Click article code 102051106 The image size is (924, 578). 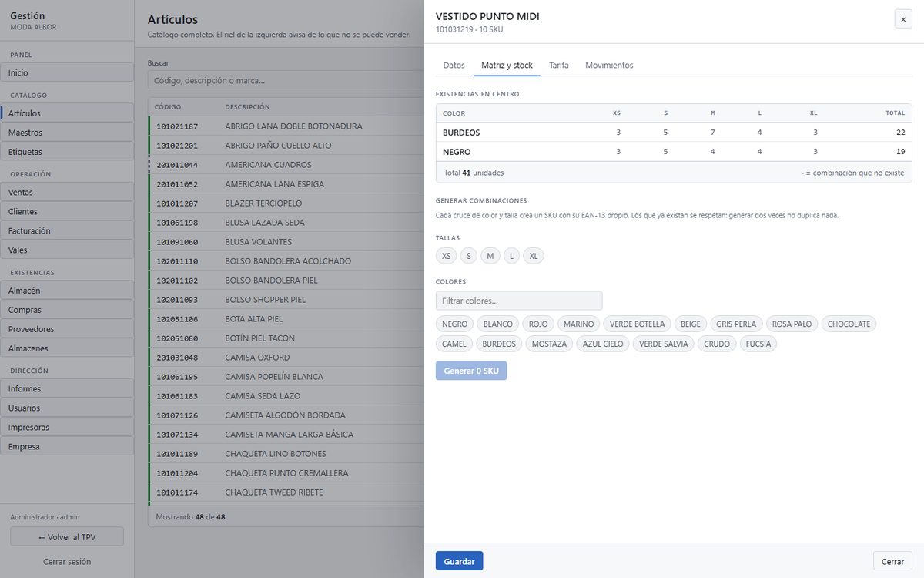click(x=177, y=319)
